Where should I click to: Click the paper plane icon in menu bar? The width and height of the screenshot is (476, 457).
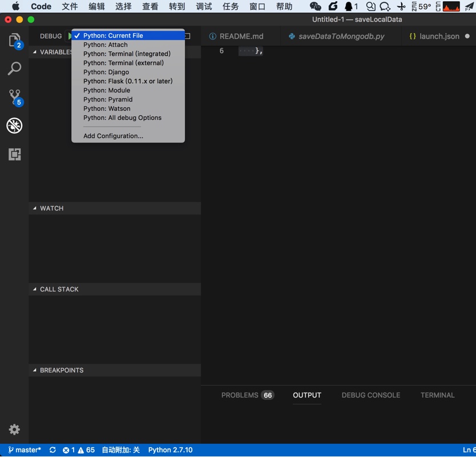tap(469, 6)
